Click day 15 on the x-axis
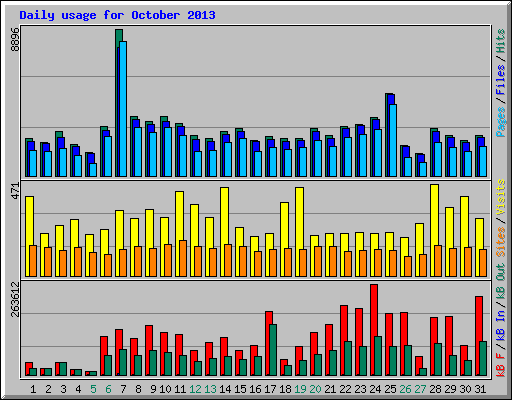This screenshot has width=512, height=400. 240,389
